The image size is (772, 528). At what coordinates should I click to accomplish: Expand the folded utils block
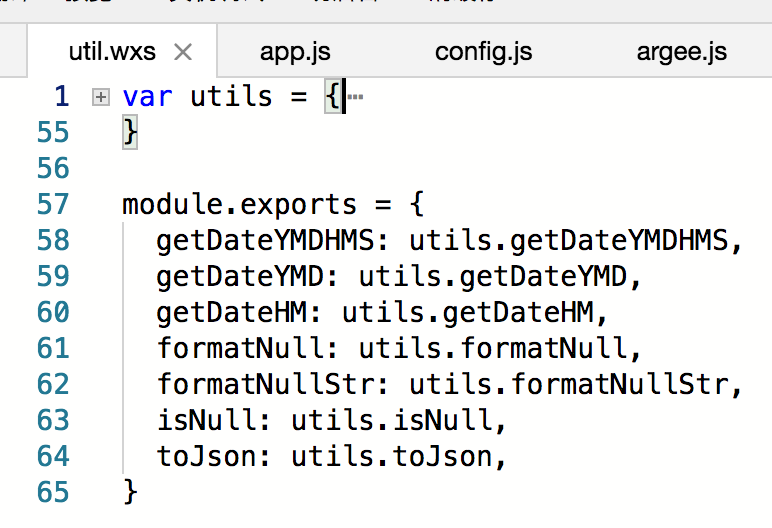[100, 97]
